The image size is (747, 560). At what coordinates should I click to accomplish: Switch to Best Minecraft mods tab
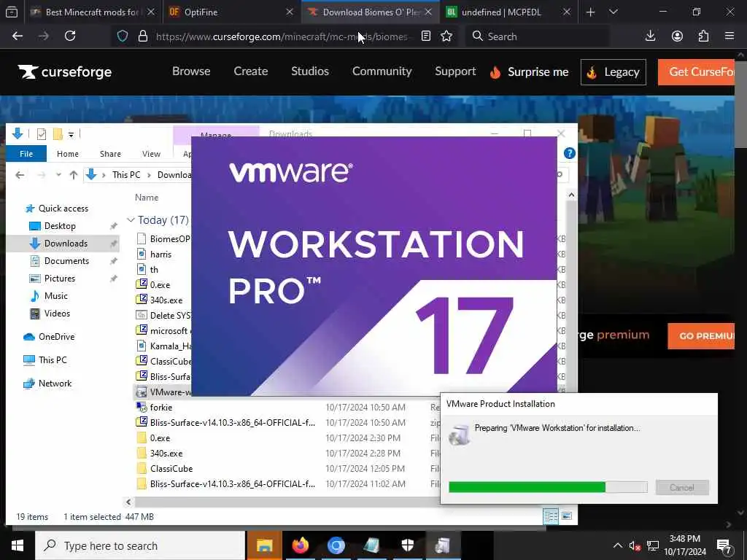click(x=91, y=12)
